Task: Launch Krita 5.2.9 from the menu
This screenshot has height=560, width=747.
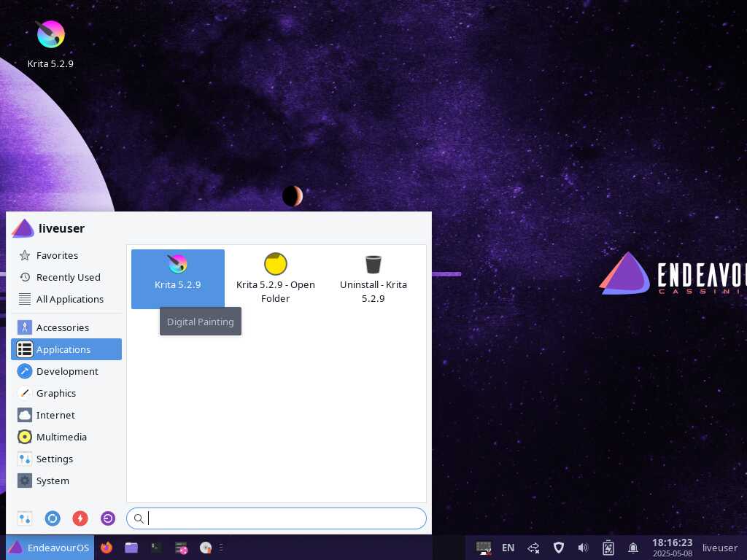Action: pos(178,279)
